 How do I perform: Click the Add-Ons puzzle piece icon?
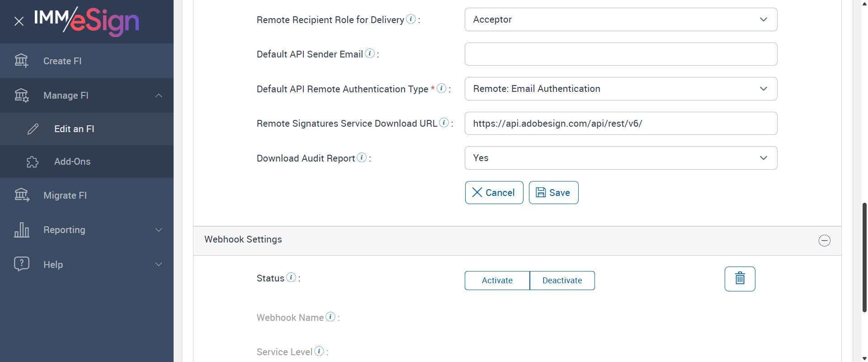click(x=33, y=162)
